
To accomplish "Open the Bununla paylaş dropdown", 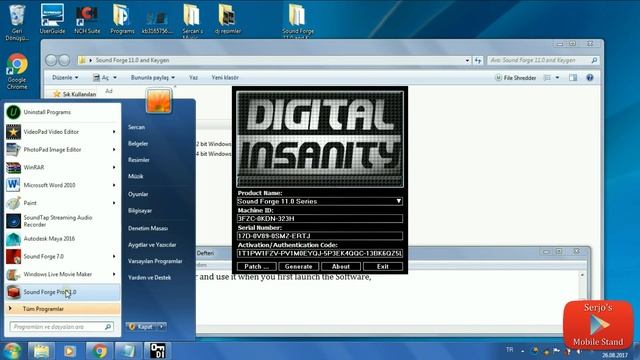I will tap(153, 78).
